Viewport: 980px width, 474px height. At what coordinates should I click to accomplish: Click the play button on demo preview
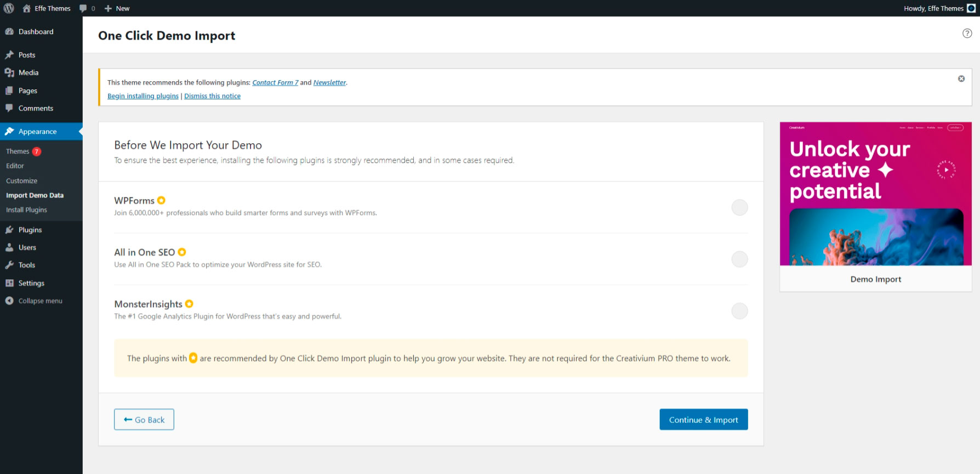click(x=946, y=170)
